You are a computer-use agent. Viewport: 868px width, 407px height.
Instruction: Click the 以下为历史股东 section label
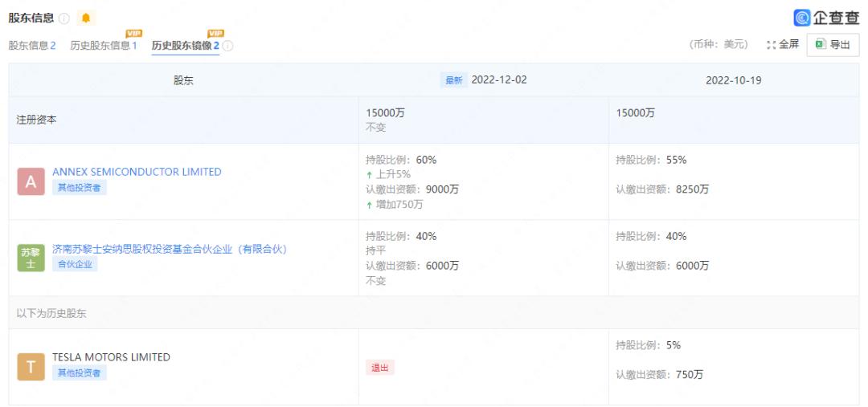pyautogui.click(x=51, y=314)
